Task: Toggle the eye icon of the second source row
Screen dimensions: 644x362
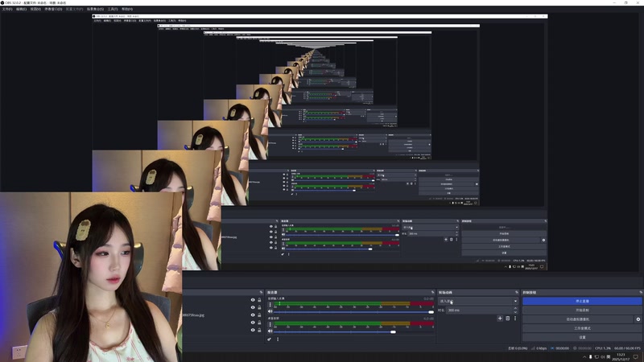Action: pyautogui.click(x=253, y=307)
